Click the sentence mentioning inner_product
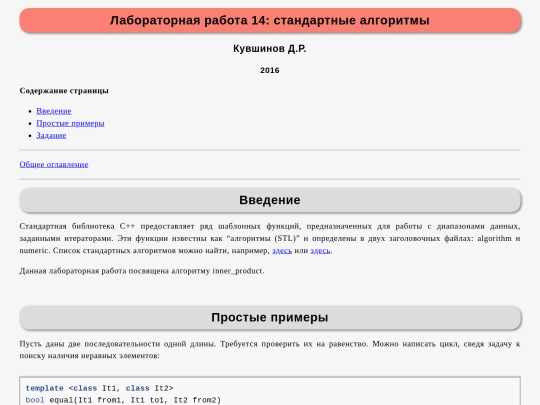 pyautogui.click(x=142, y=271)
